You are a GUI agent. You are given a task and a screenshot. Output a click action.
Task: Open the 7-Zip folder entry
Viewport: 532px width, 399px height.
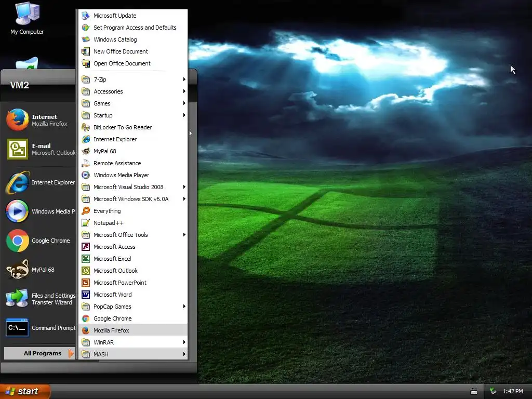point(133,79)
